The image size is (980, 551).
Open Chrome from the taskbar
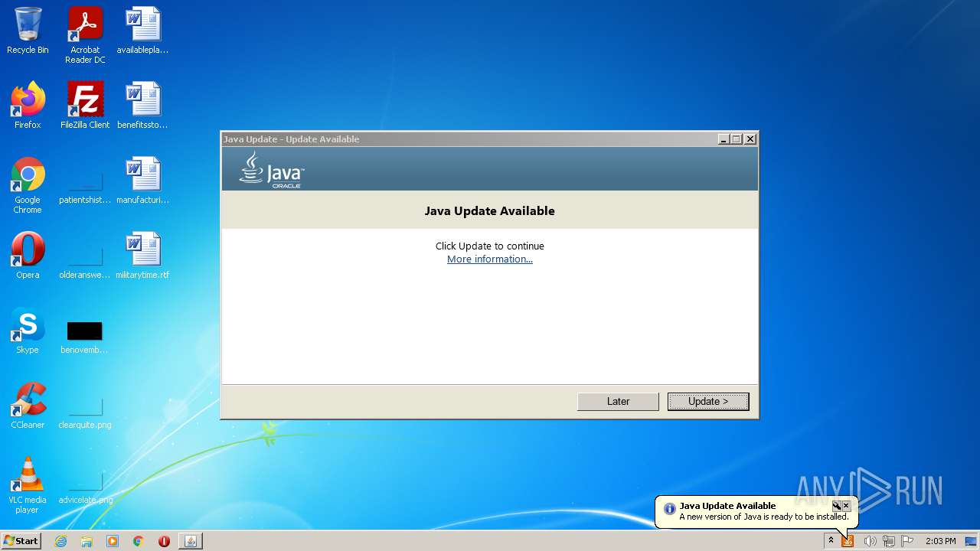pyautogui.click(x=139, y=541)
